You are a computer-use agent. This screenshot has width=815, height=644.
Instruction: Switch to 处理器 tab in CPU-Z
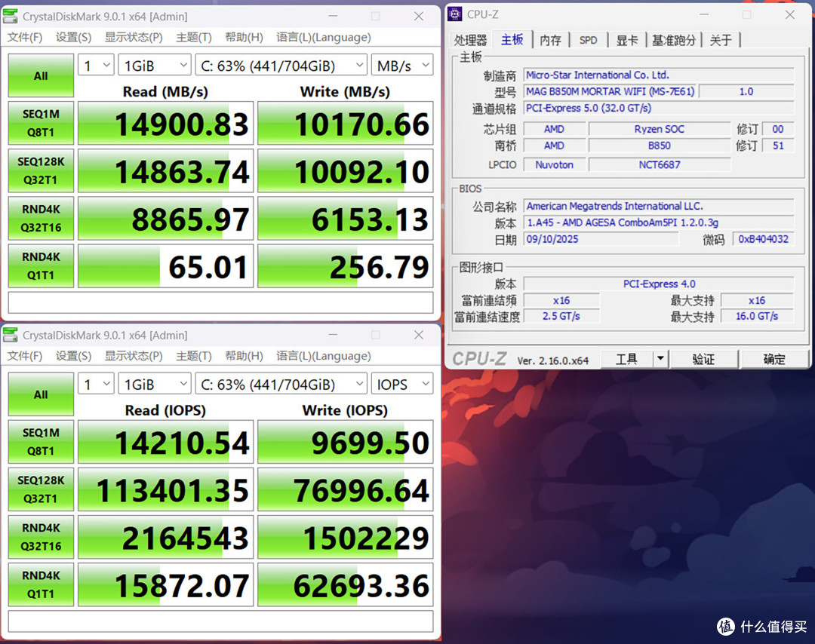pos(470,40)
